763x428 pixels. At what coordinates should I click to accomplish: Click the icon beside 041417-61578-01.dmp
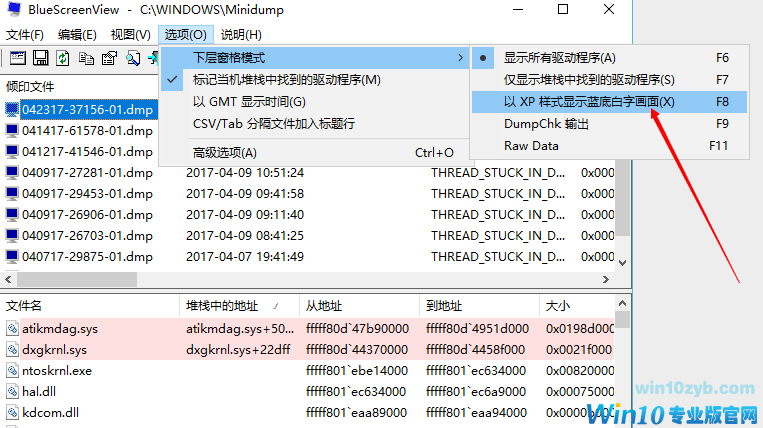tap(12, 130)
